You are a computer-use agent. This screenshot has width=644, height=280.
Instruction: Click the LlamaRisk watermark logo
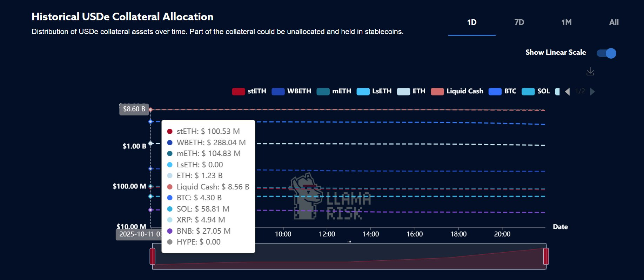[x=330, y=197]
